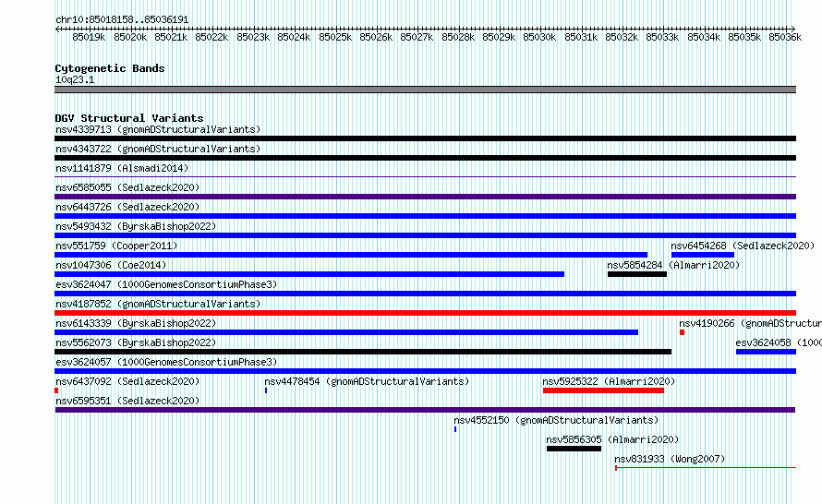This screenshot has height=504, width=822.
Task: Click the 85027k ruler tick label
Action: 417,37
